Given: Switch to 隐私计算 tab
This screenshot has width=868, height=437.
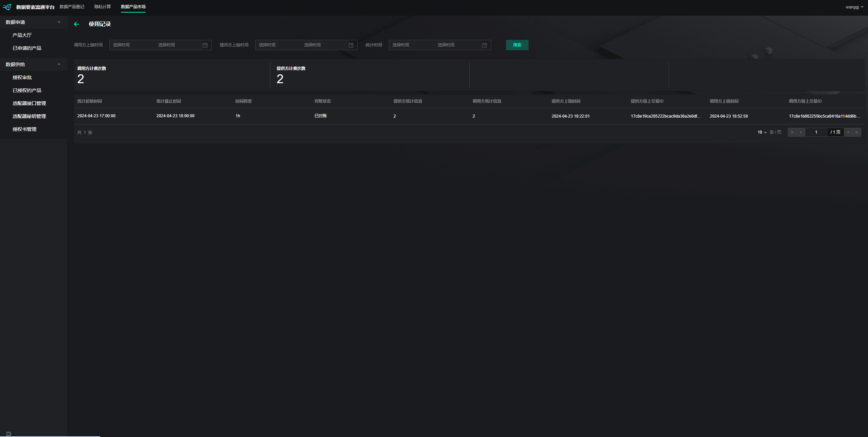Looking at the screenshot, I should click(103, 7).
